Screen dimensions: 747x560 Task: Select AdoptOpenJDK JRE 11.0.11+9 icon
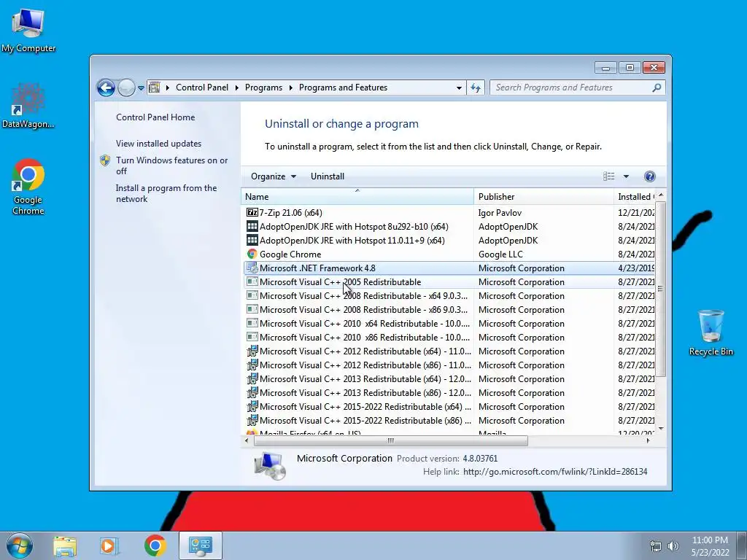coord(252,240)
